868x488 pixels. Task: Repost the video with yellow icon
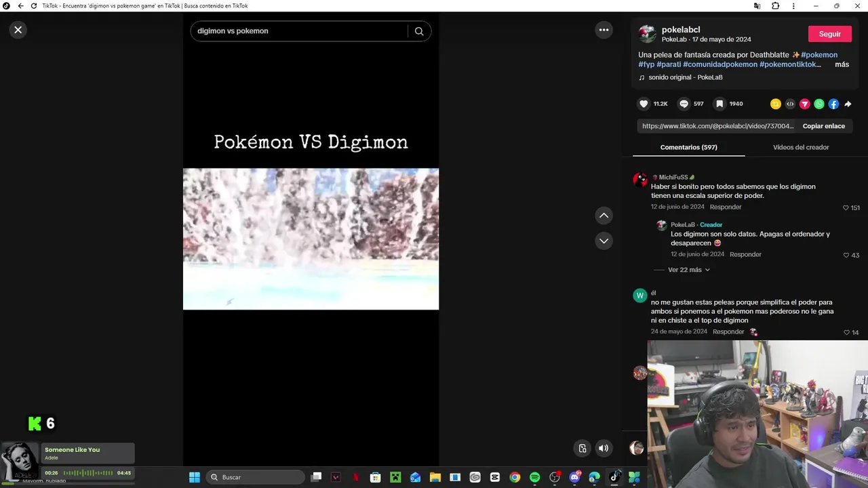click(x=776, y=104)
